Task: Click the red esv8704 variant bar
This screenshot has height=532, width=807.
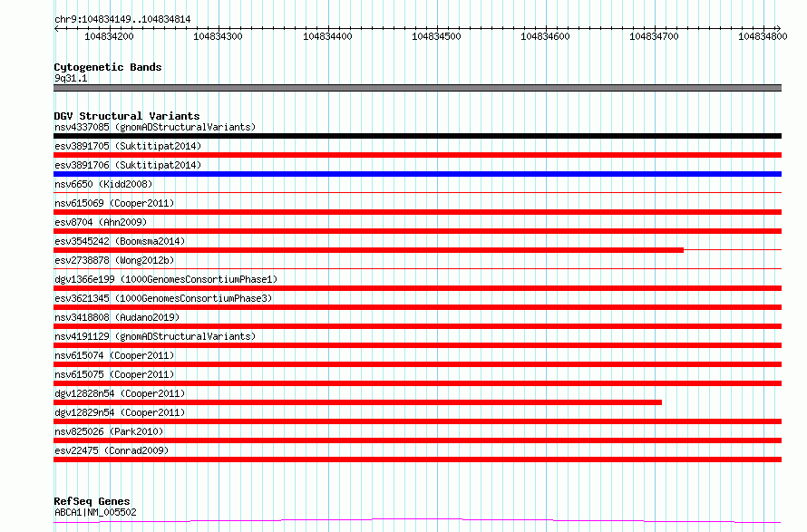Action: [x=417, y=231]
